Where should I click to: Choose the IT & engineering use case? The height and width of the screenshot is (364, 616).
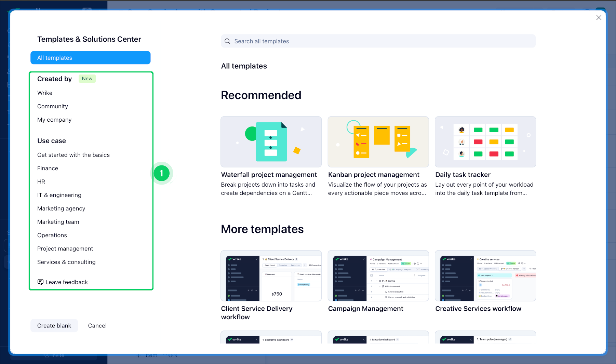[x=59, y=195]
